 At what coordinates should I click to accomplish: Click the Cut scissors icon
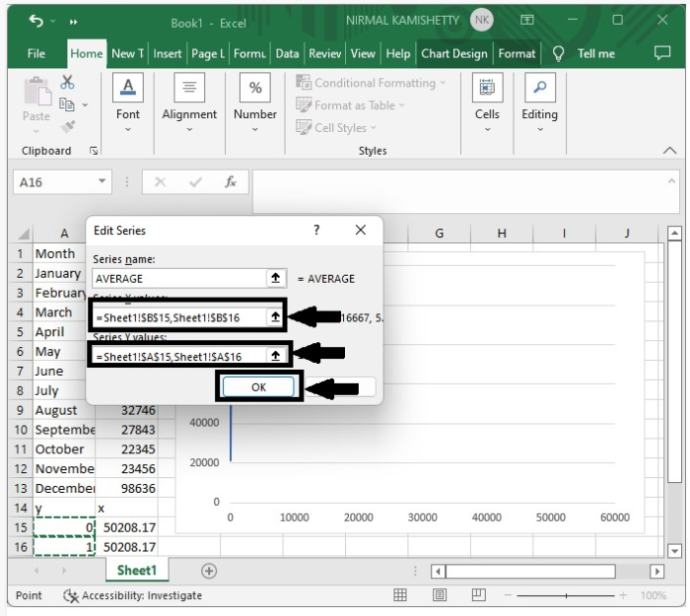click(x=67, y=82)
